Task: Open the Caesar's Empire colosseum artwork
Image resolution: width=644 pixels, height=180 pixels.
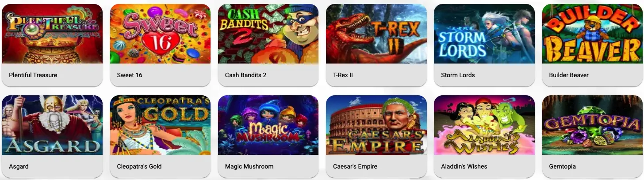Action: tap(376, 125)
